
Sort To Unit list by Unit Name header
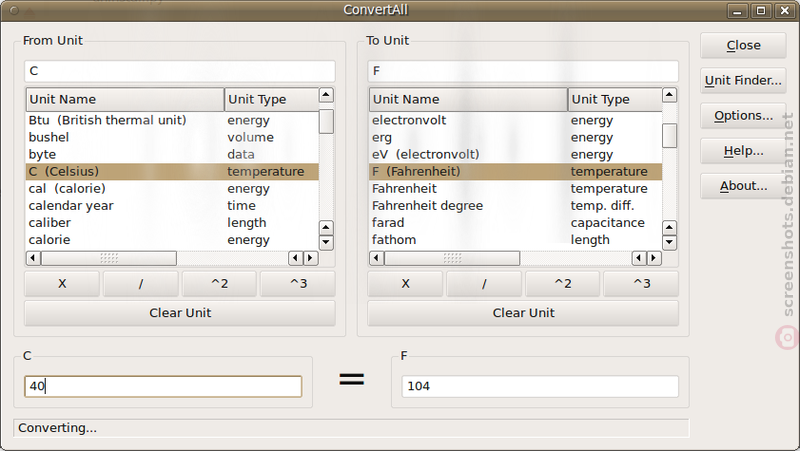(x=468, y=99)
